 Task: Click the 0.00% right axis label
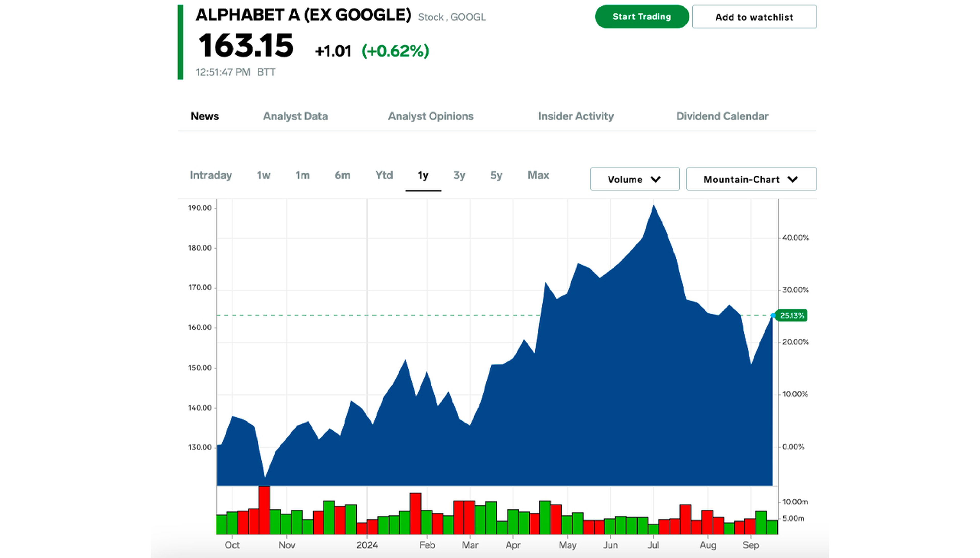(x=793, y=447)
